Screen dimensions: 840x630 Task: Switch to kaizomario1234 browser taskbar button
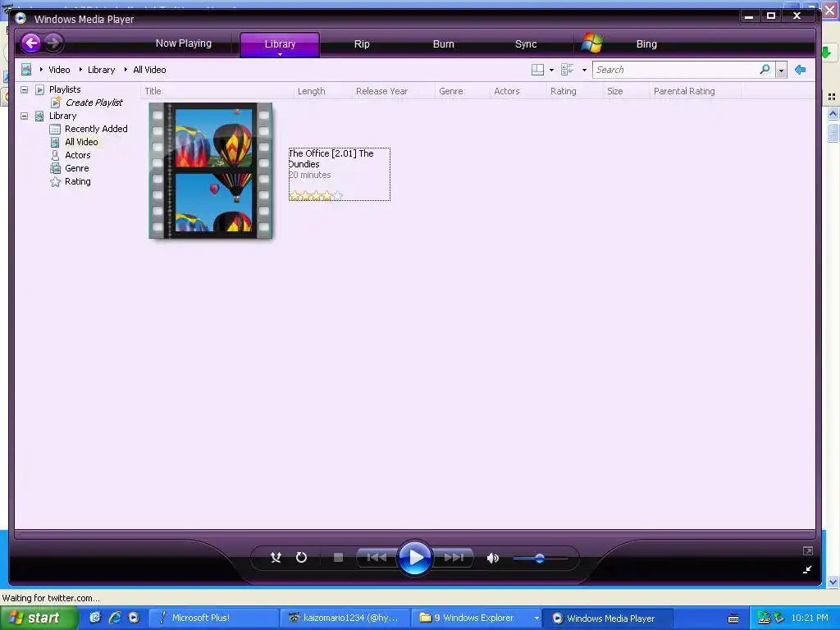[x=345, y=619]
